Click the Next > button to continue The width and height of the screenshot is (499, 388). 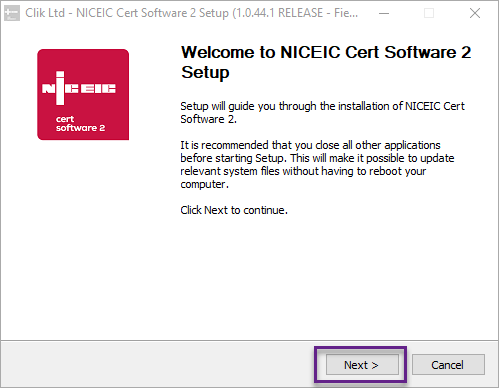click(362, 365)
